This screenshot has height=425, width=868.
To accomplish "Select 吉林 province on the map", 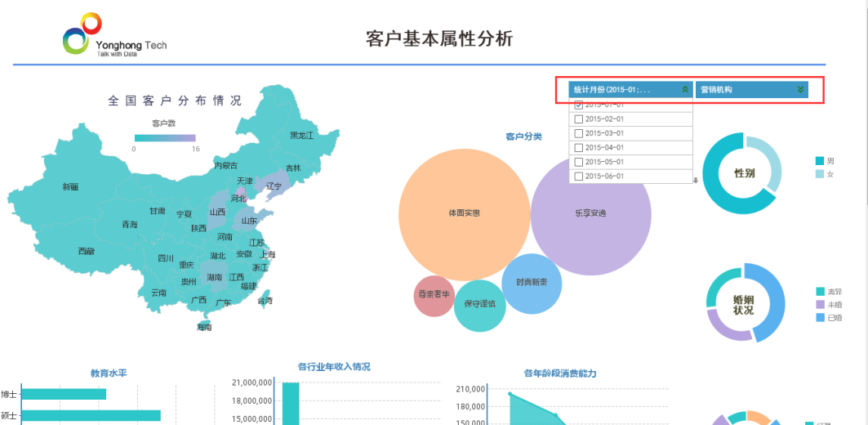I will click(x=293, y=168).
